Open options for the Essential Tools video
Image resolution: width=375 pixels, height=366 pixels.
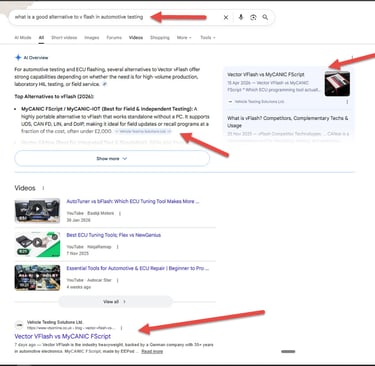coord(117,280)
